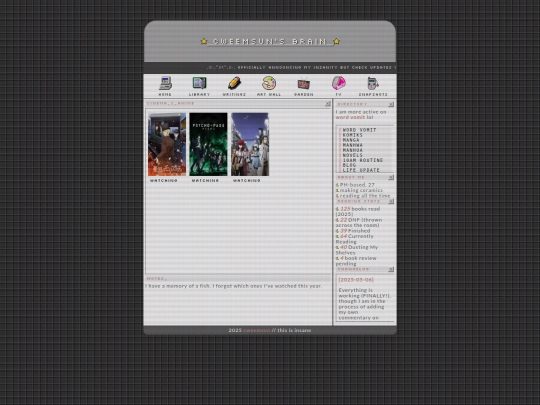
Task: Follow the red 'word vomit' inline link
Action: pos(350,117)
